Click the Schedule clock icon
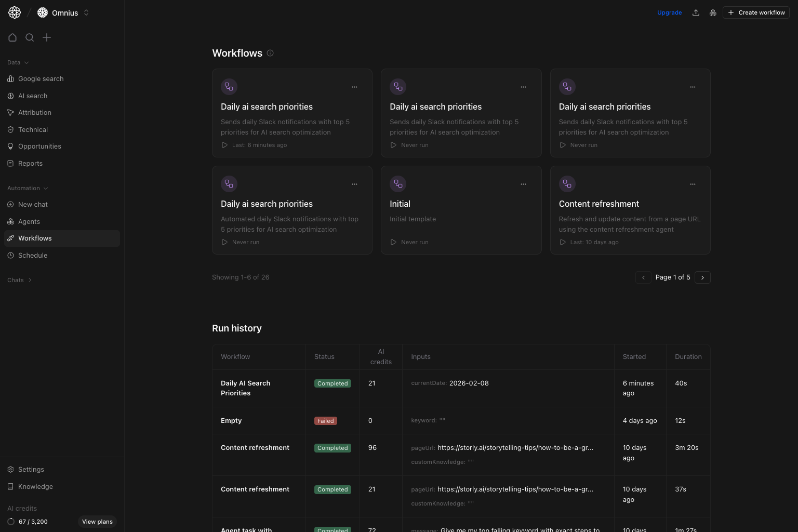 11,255
